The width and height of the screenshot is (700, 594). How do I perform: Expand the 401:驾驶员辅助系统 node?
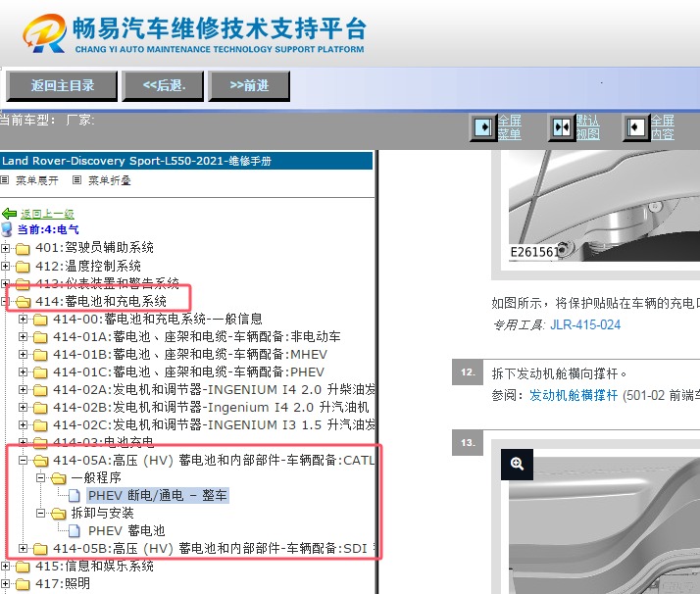(x=5, y=248)
